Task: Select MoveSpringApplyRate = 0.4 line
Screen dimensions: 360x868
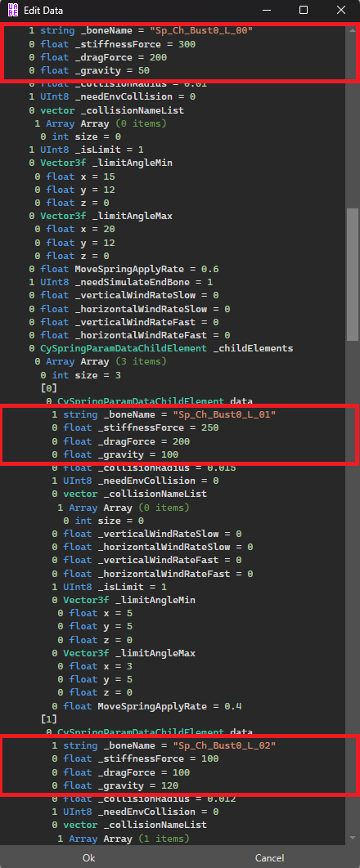Action: tap(146, 706)
